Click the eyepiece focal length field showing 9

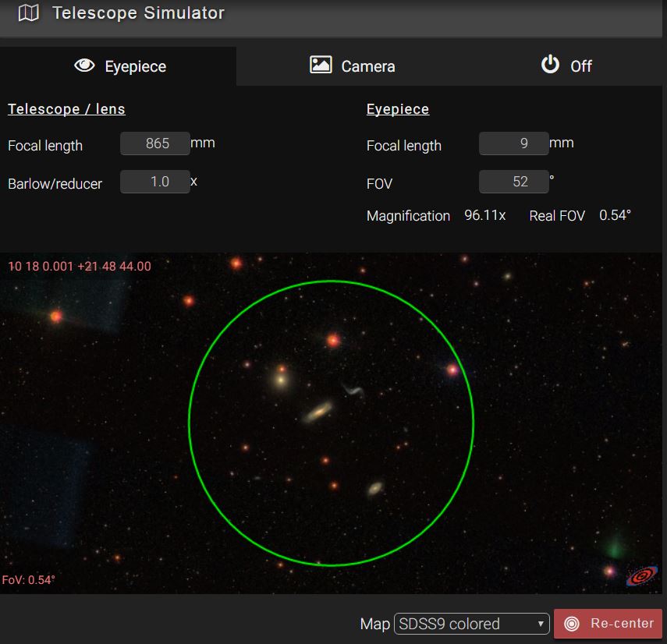click(x=513, y=143)
